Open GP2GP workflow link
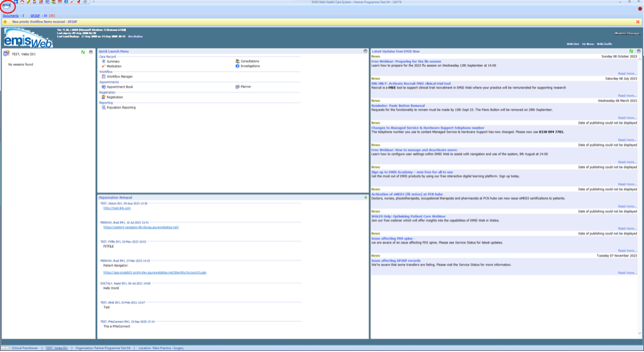644x352 pixels. 35,16
